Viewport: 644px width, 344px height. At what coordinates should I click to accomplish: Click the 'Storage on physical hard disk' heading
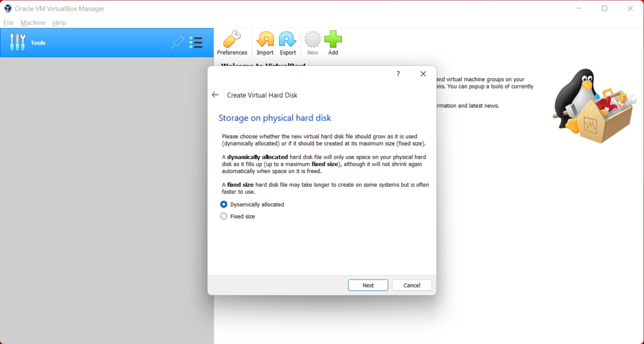pyautogui.click(x=274, y=118)
